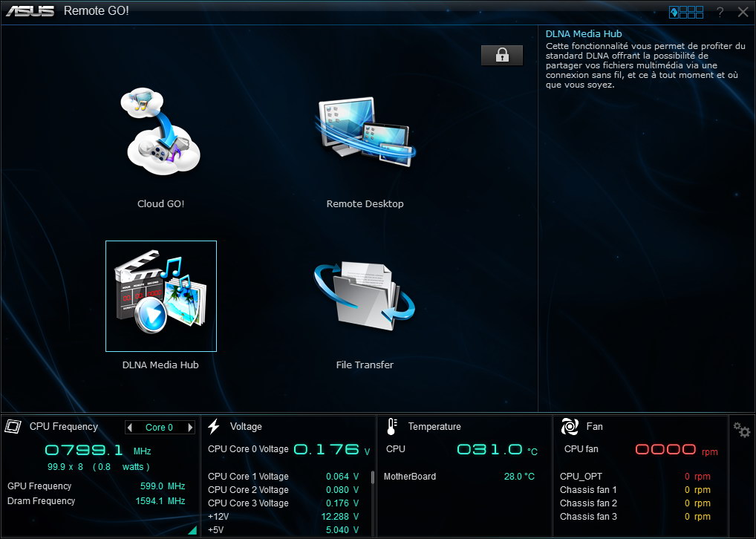This screenshot has width=756, height=539.
Task: Click the Remote Desktop label
Action: click(365, 203)
